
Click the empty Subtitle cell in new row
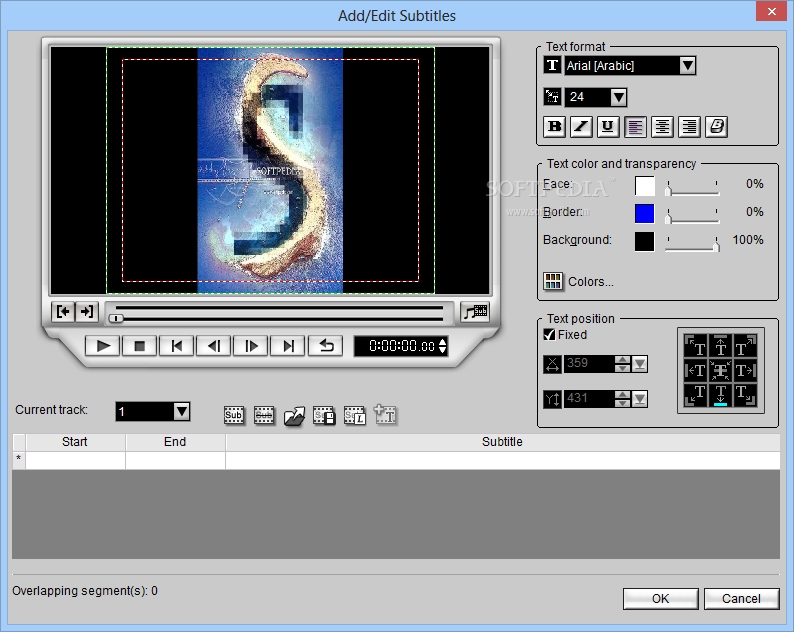pos(502,460)
